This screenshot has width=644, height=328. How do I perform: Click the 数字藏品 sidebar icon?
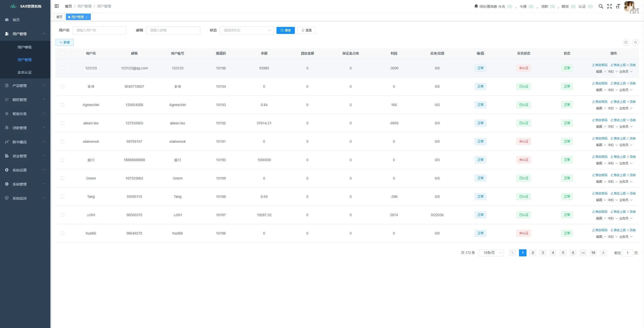[7, 142]
